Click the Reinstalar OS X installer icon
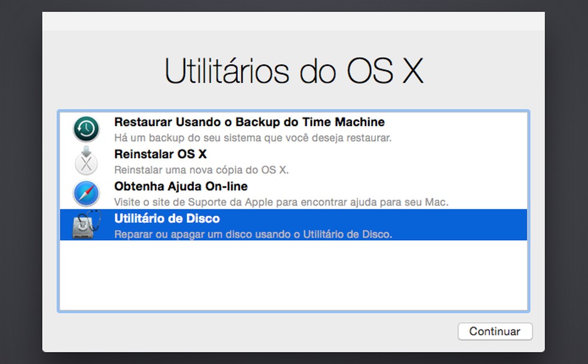Screen dimensions: 588x364 86,161
